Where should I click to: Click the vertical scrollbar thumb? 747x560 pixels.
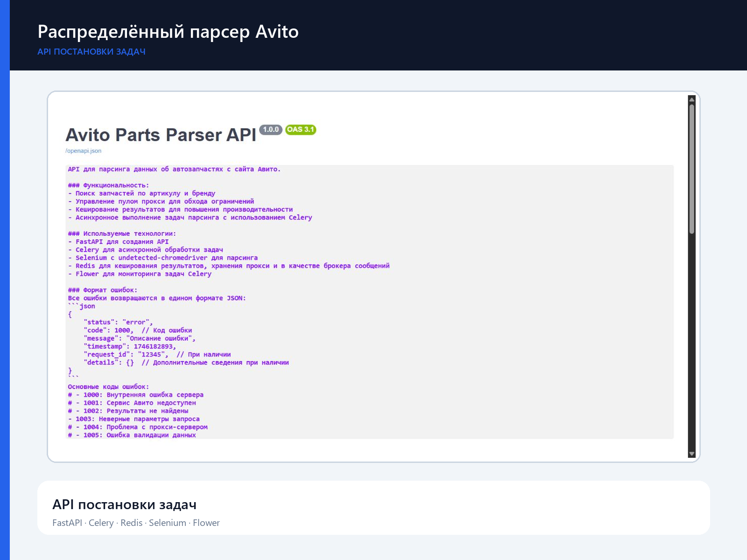pyautogui.click(x=692, y=168)
